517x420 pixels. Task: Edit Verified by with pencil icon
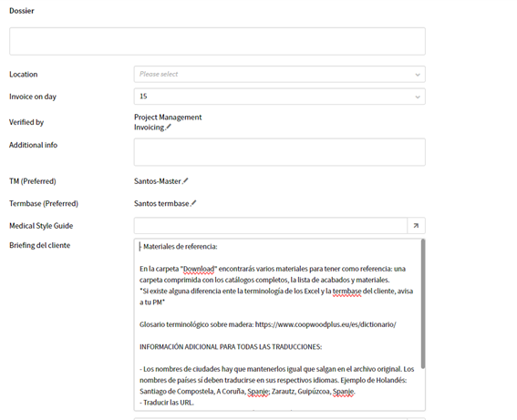pyautogui.click(x=169, y=127)
